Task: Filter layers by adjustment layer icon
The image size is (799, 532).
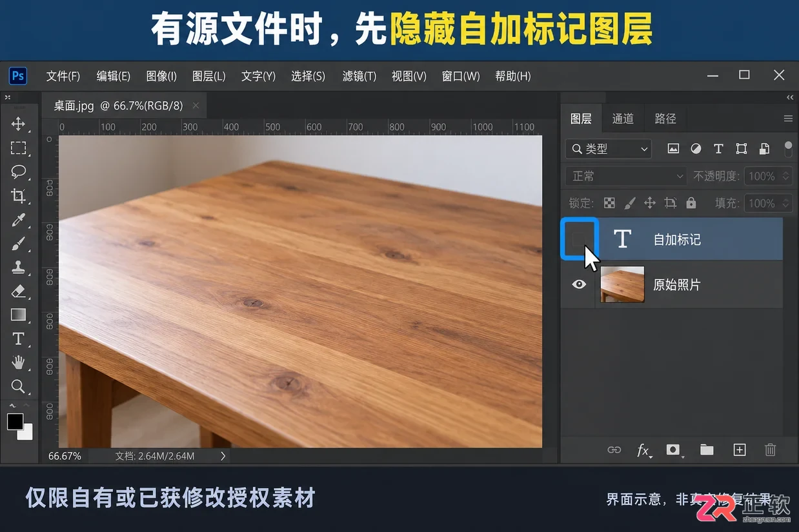Action: [x=696, y=149]
